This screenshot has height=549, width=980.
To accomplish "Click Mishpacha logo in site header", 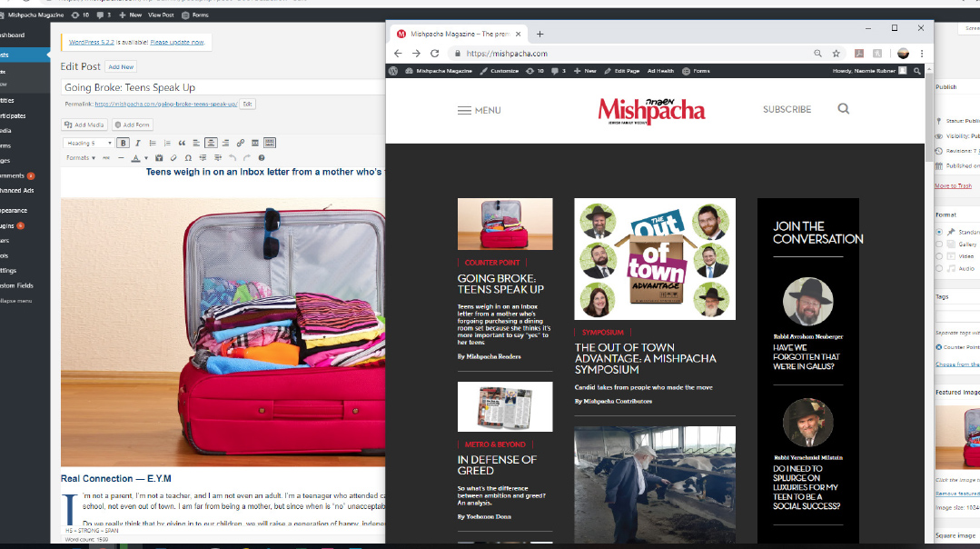I will [x=651, y=111].
